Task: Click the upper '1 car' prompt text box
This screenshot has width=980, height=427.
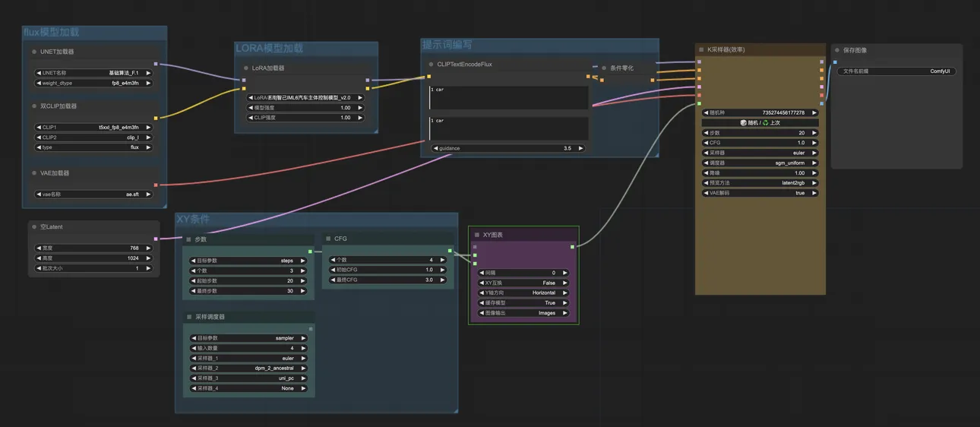Action: [508, 97]
